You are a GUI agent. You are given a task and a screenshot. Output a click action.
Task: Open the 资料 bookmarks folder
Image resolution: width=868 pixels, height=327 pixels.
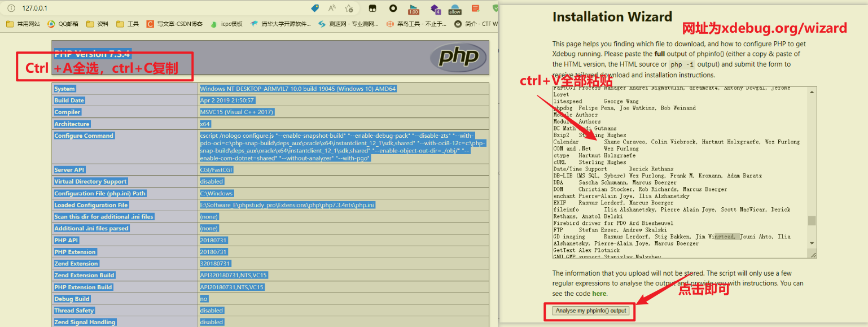click(x=98, y=24)
